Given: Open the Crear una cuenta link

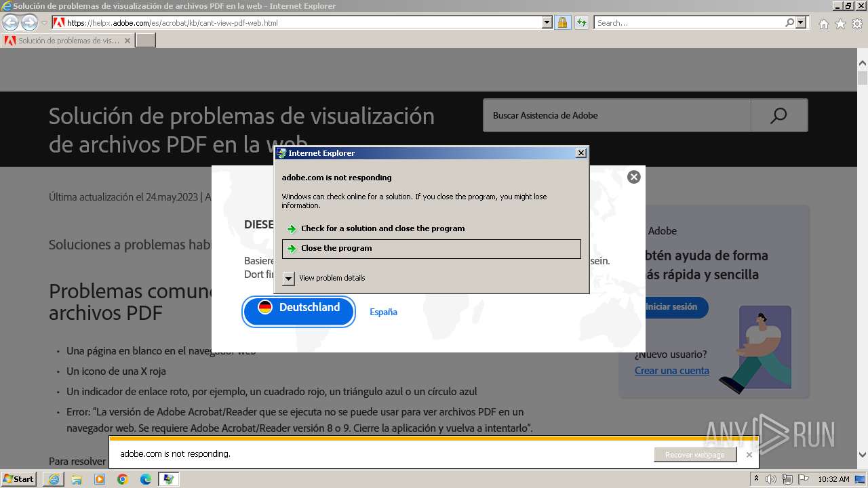Looking at the screenshot, I should pyautogui.click(x=672, y=371).
